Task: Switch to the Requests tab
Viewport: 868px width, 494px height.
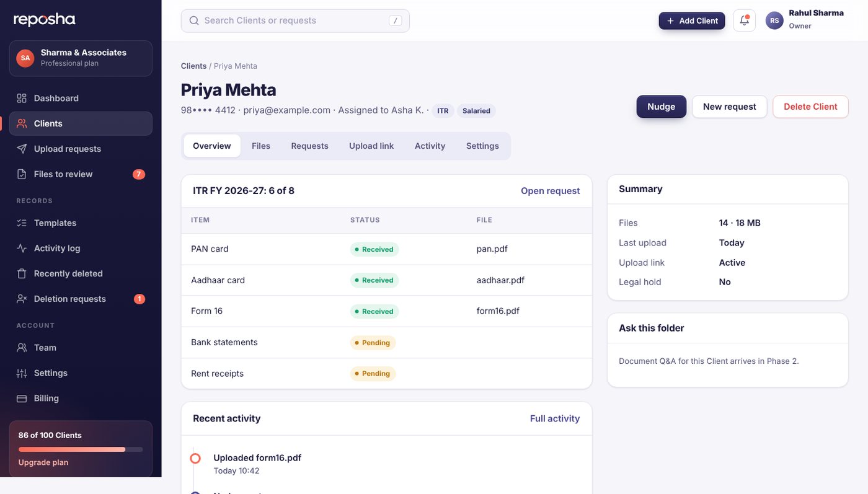Action: (309, 146)
